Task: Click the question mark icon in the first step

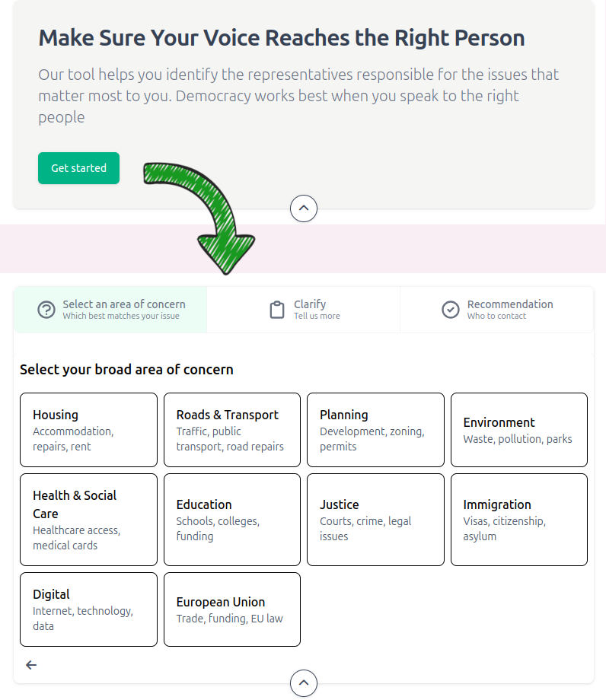Action: point(46,310)
